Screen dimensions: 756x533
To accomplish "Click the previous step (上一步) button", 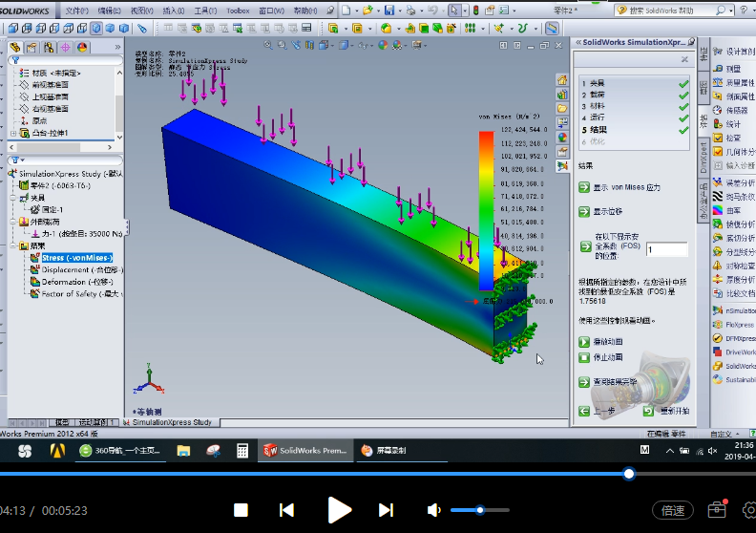I will coord(584,411).
